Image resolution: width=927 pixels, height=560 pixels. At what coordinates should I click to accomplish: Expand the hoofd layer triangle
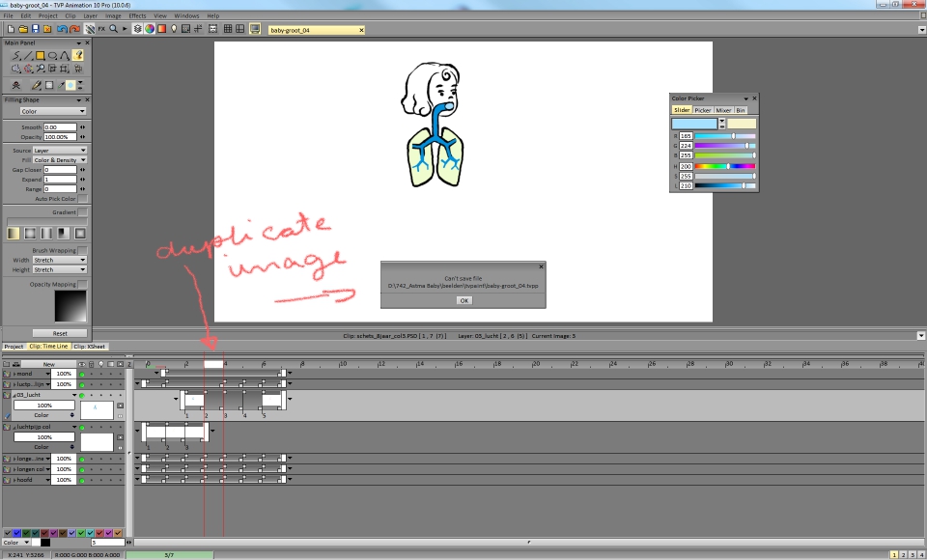pos(14,480)
